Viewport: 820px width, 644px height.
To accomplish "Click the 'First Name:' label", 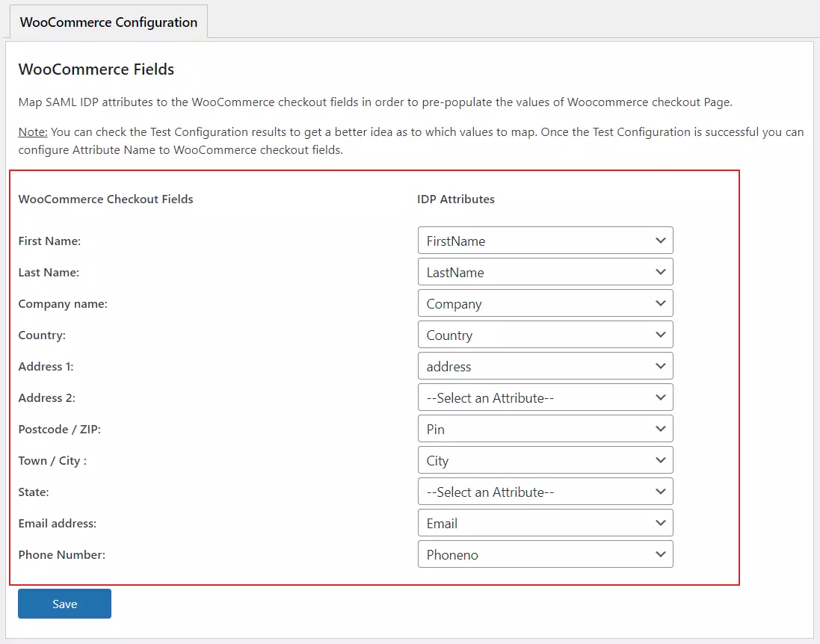I will click(x=49, y=241).
